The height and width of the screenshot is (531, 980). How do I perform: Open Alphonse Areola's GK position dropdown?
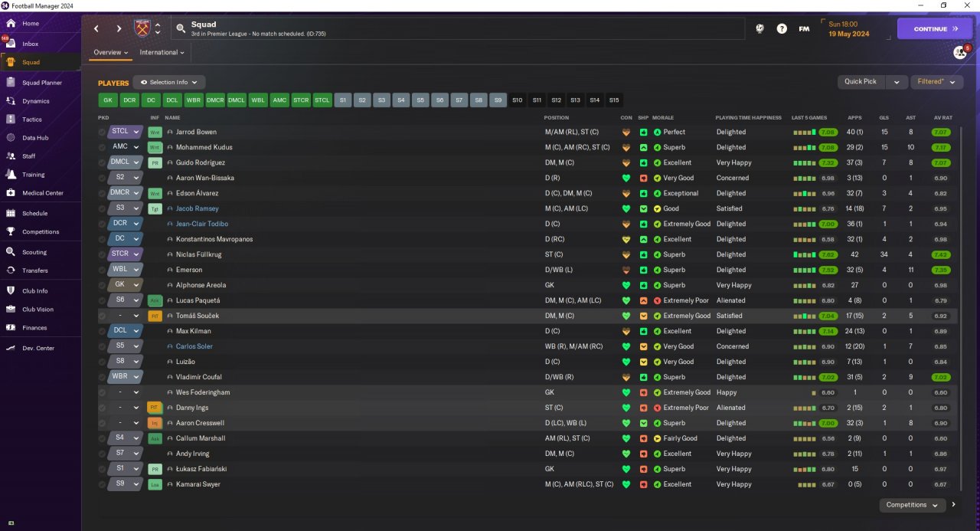pos(126,285)
